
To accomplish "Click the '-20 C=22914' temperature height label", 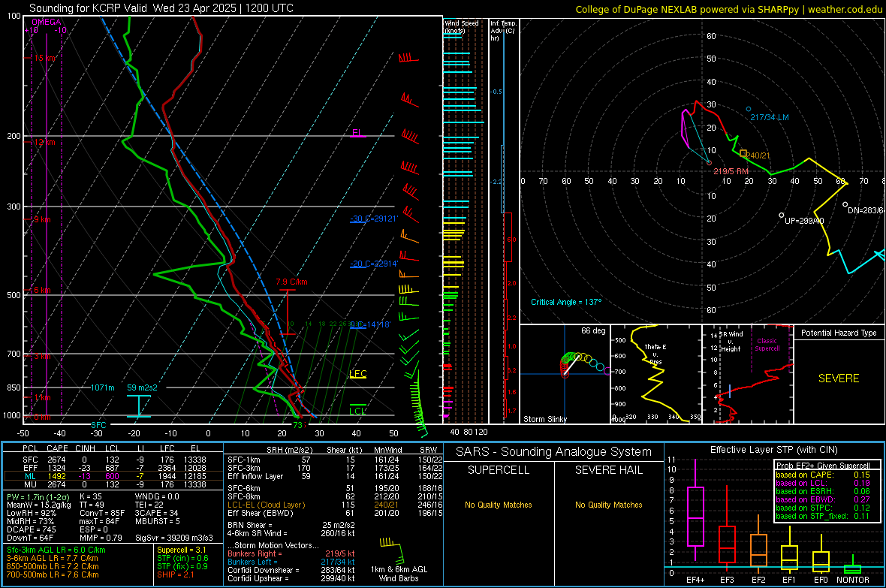I will click(x=374, y=264).
